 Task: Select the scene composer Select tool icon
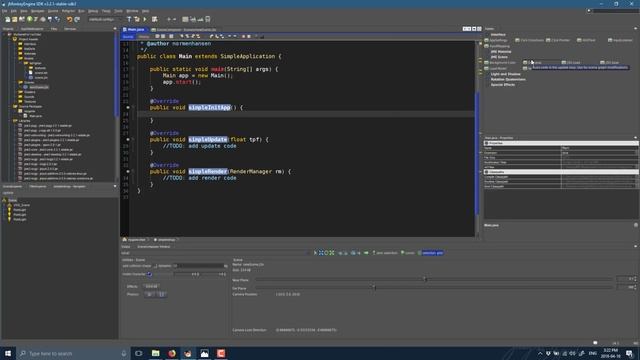[316, 253]
